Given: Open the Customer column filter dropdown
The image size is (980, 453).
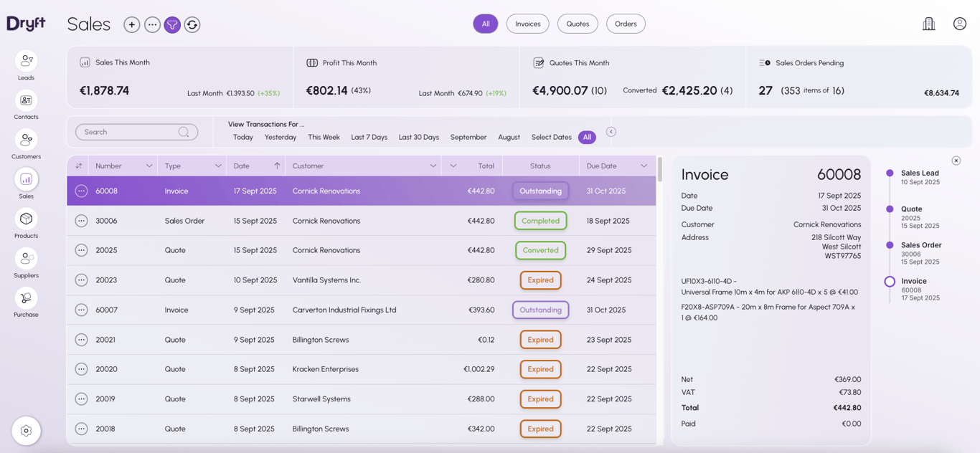Looking at the screenshot, I should tap(433, 166).
